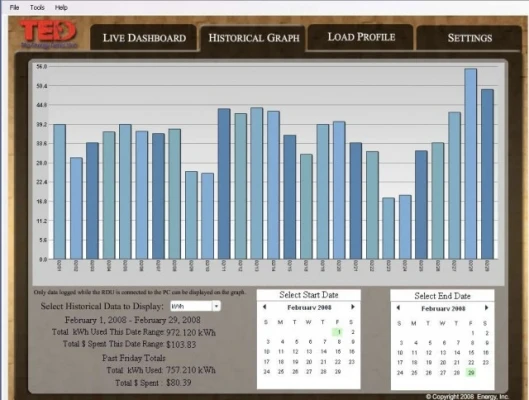Pick highlighted day 1 in Start Date calendar

pos(338,332)
